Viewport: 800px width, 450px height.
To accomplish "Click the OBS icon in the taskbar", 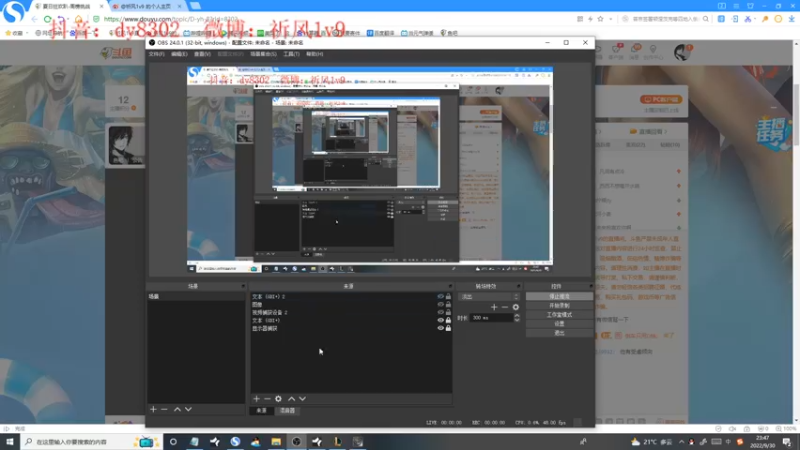I will 296,442.
